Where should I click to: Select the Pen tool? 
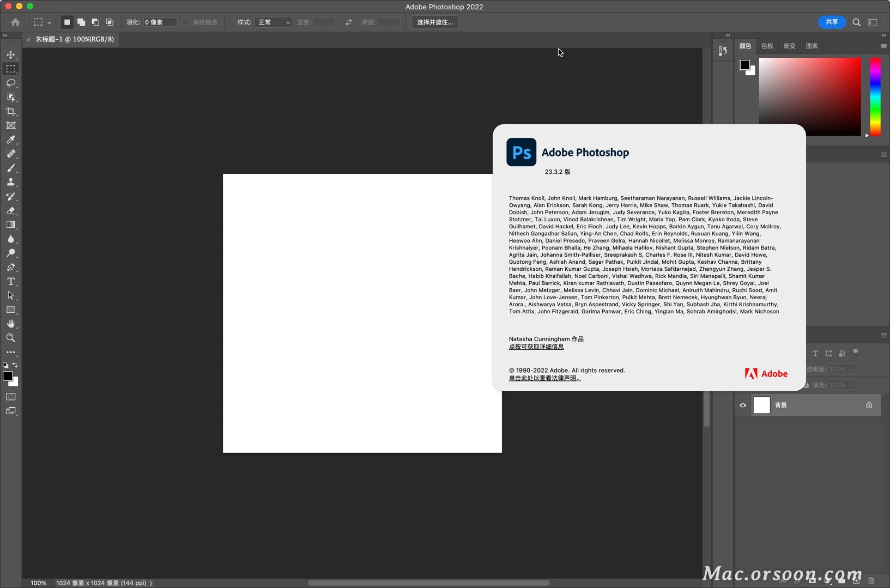pos(11,267)
